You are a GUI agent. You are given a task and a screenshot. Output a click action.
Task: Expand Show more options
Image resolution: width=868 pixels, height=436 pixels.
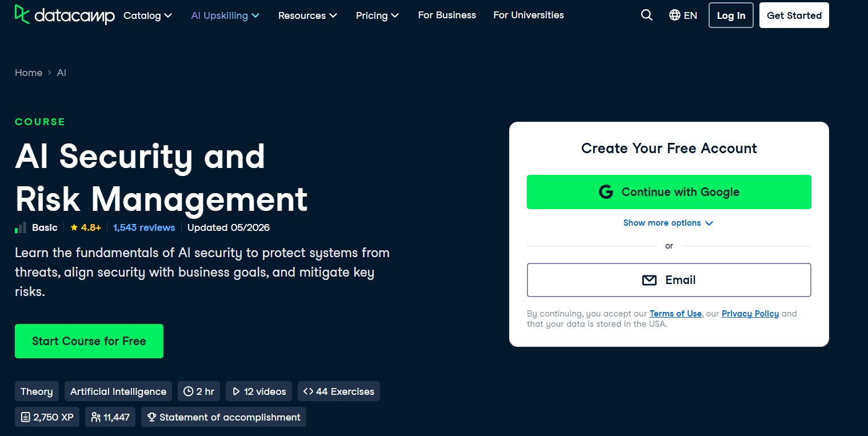point(669,223)
